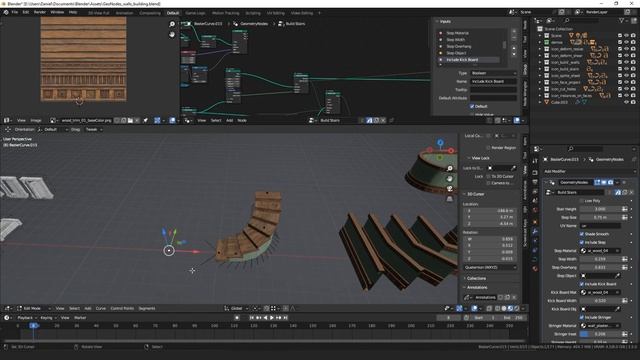This screenshot has width=640, height=360.
Task: Open the Type Boolean dropdown
Action: tap(493, 73)
